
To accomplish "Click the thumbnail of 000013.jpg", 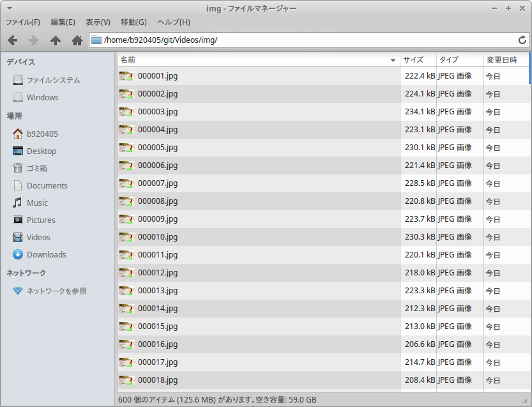I will (x=127, y=291).
